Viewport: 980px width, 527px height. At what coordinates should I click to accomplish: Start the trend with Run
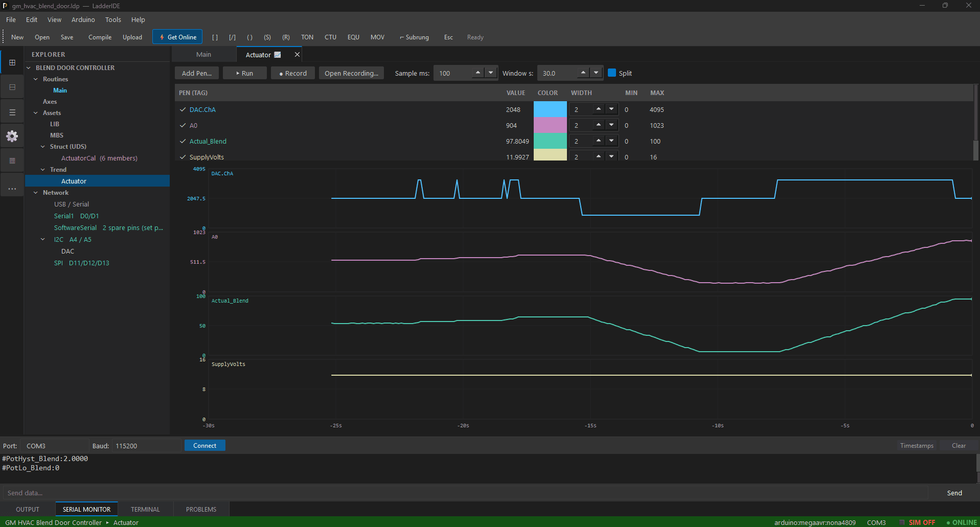[245, 73]
